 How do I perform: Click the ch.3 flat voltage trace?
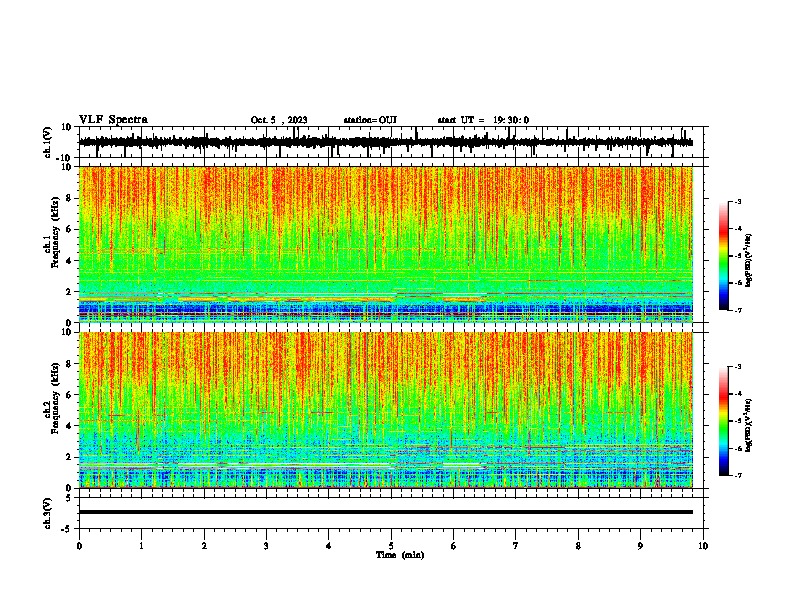385,512
